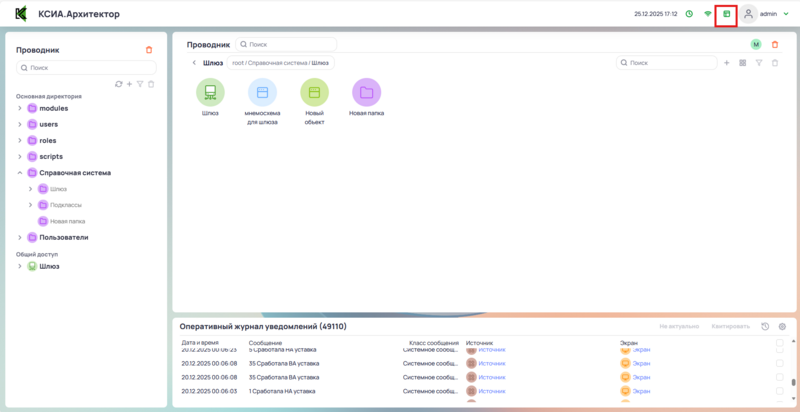Click the Квитировать button
This screenshot has width=800, height=412.
coord(729,327)
